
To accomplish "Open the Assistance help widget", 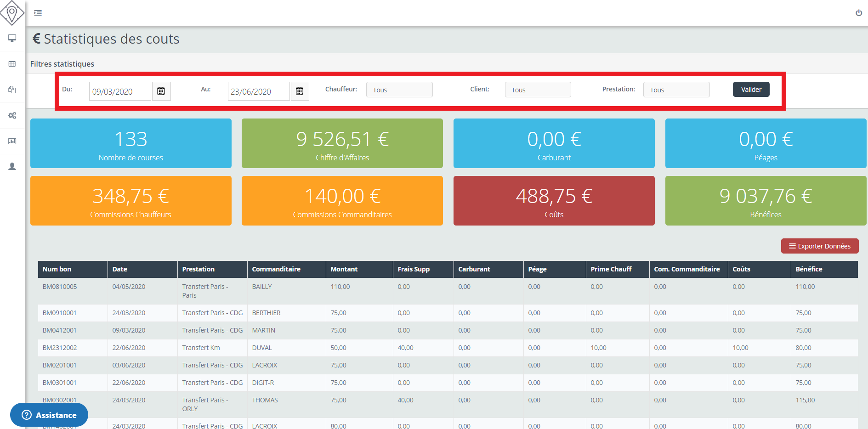I will [x=49, y=415].
